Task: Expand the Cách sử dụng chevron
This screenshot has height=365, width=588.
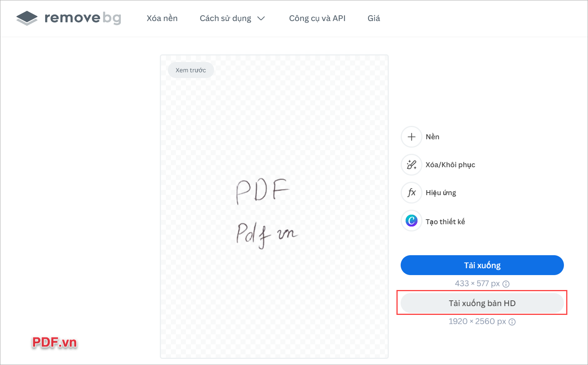Action: (x=261, y=19)
